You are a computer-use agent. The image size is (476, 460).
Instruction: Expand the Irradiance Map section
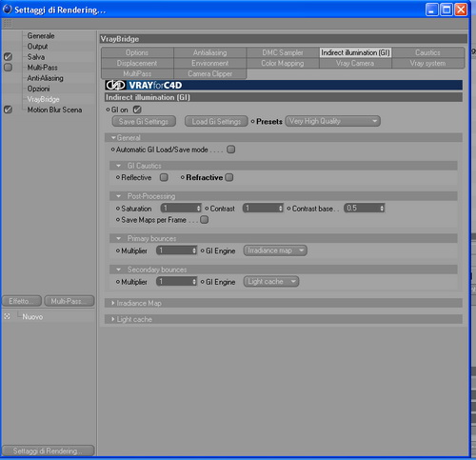click(113, 303)
